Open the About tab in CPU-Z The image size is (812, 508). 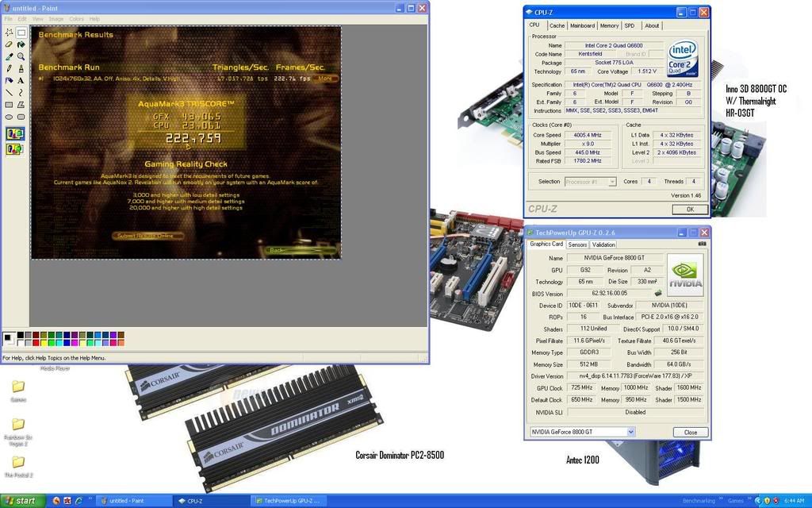[652, 25]
